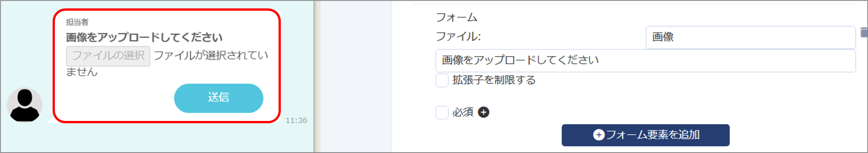Click the ファイルの選択 file chooser button
Image resolution: width=868 pixels, height=153 pixels.
108,56
